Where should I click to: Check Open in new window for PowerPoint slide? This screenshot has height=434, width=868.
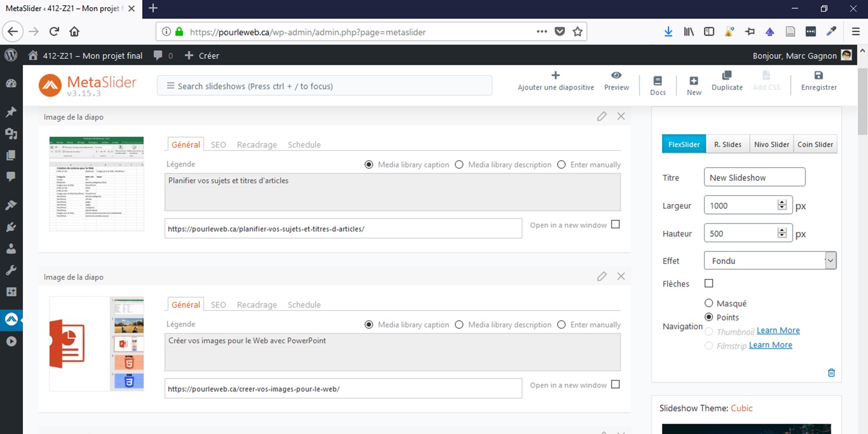point(615,384)
